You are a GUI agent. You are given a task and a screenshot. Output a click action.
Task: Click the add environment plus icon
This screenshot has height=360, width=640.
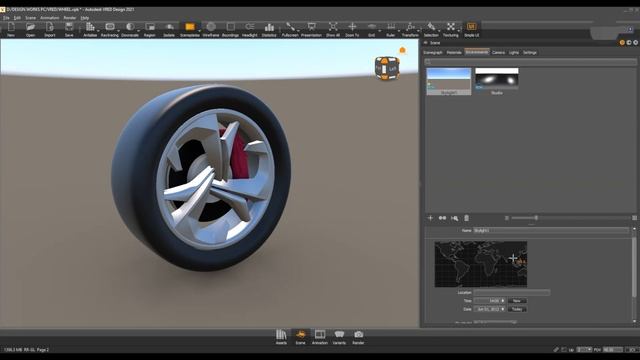click(x=430, y=218)
